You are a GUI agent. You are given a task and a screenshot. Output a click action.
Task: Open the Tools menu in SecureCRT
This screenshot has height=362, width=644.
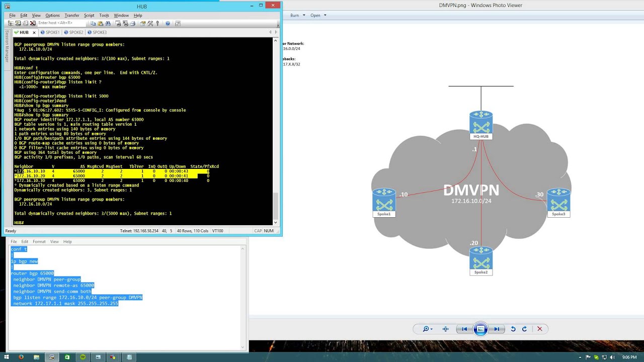(104, 16)
